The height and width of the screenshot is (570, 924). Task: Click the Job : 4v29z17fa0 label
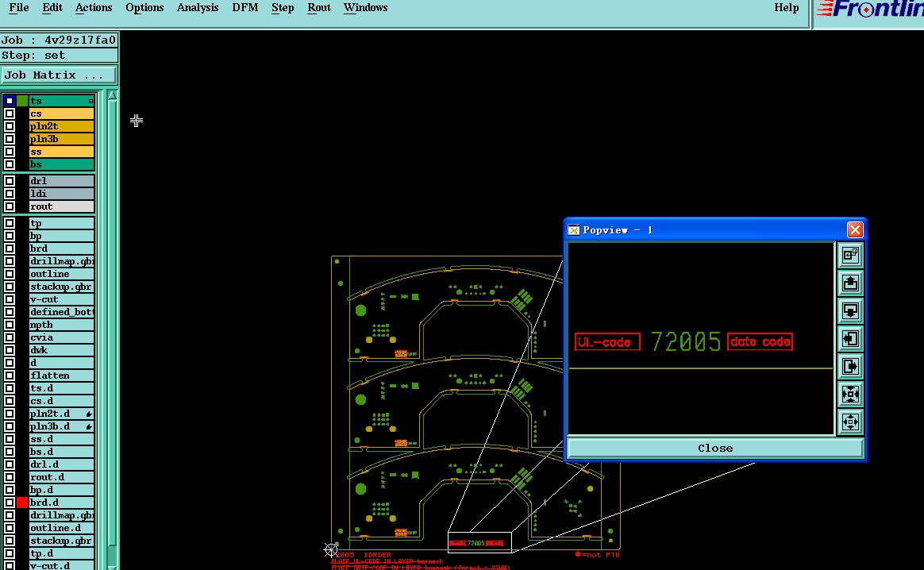(x=59, y=40)
